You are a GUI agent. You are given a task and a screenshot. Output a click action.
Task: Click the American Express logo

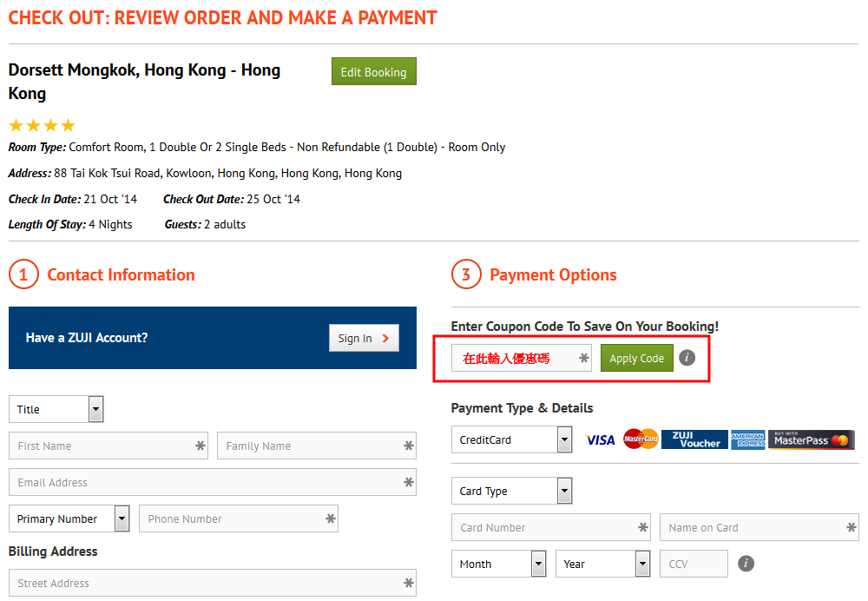[x=747, y=439]
